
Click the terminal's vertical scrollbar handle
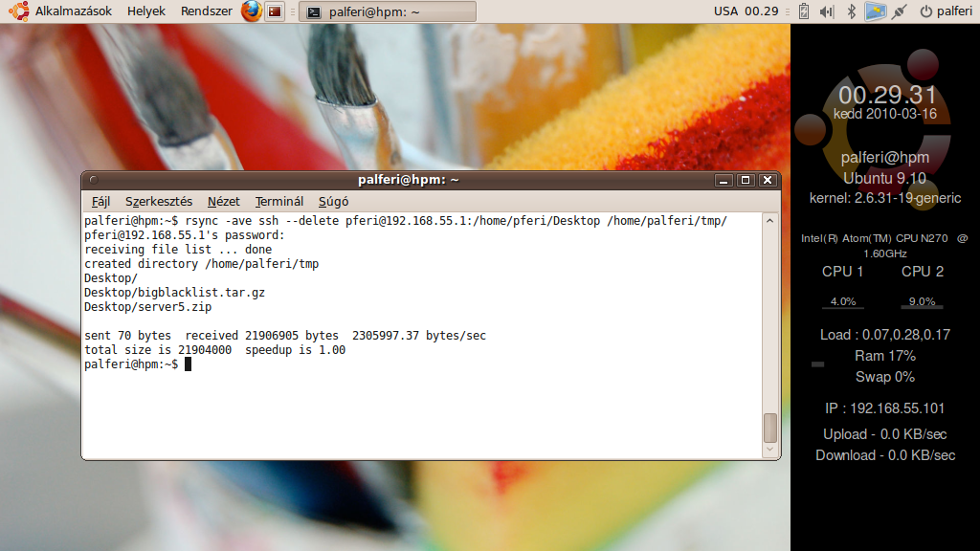pyautogui.click(x=769, y=427)
